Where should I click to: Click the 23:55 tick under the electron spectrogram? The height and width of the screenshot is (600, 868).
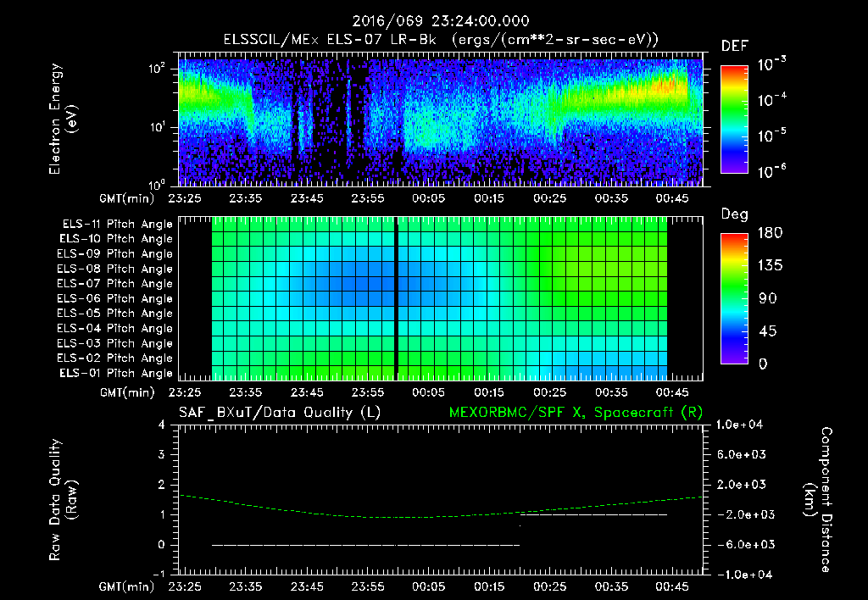[x=368, y=198]
